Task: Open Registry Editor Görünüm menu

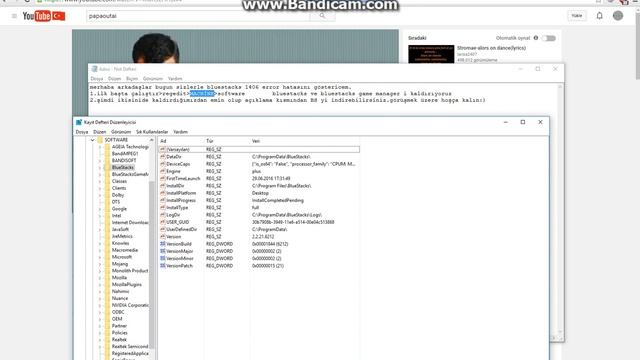Action: 121,132
